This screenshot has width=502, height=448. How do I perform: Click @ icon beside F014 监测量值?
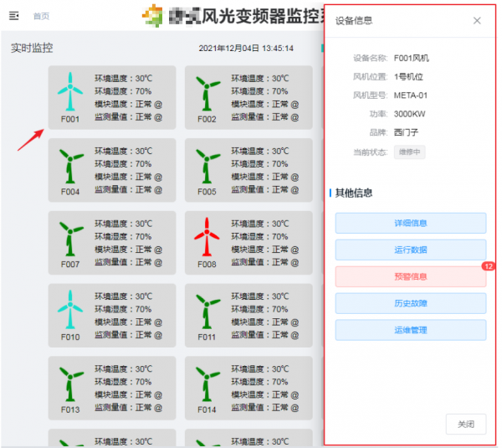[x=295, y=408]
